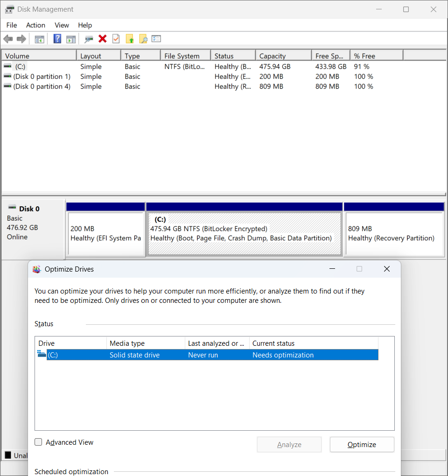The image size is (448, 476).
Task: Toggle Show/Hide Console Tree toolbar icon
Action: (x=40, y=39)
